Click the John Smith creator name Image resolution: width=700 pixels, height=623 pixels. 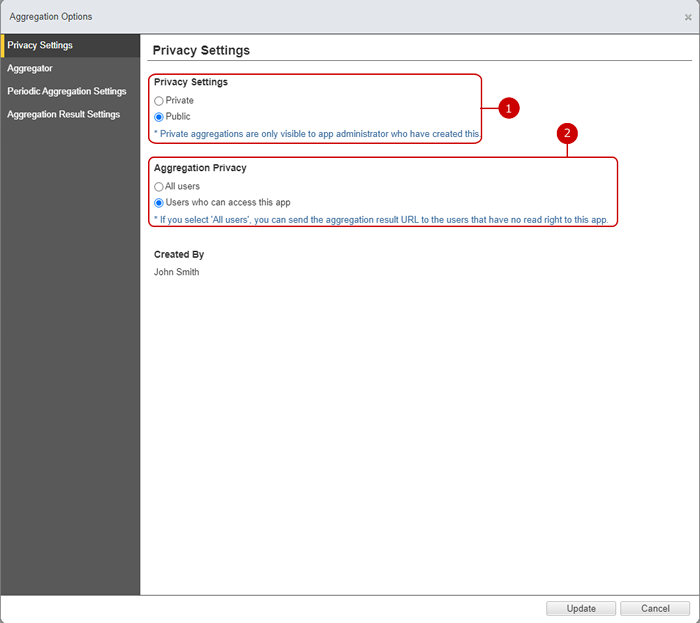tap(176, 272)
